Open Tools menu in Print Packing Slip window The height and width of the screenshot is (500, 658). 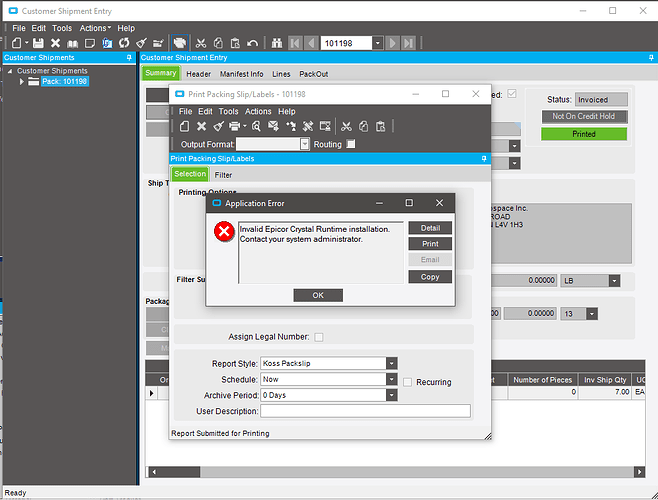point(228,111)
